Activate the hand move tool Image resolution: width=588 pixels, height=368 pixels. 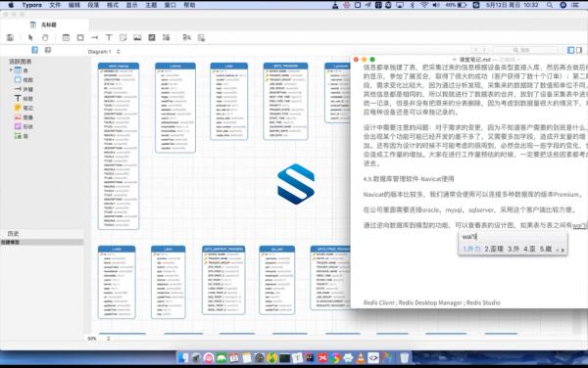[x=45, y=37]
